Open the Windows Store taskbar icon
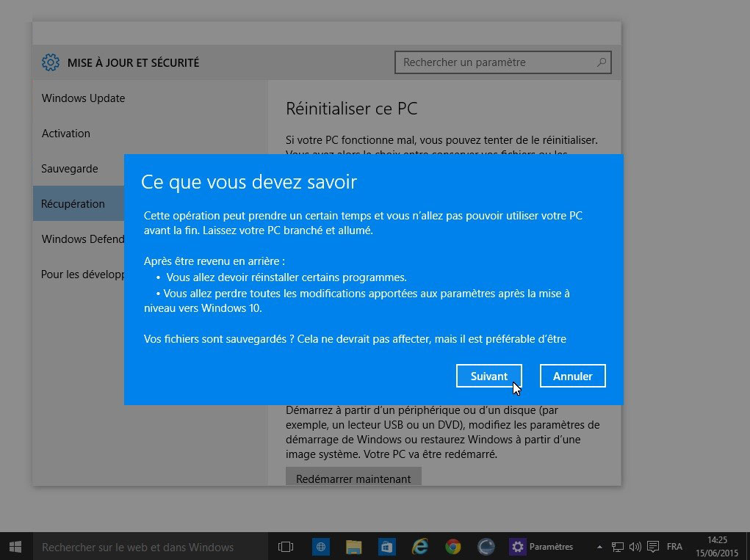750x560 pixels. coord(387,547)
